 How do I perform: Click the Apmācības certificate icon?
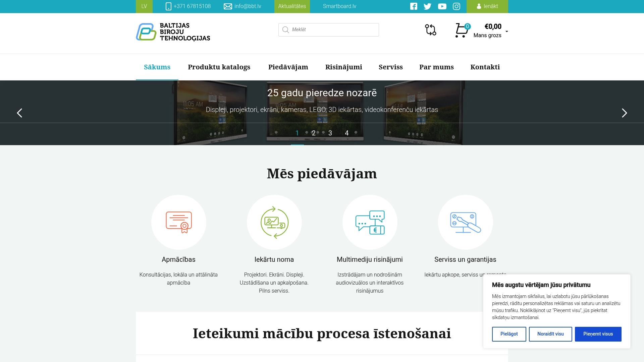tap(179, 222)
